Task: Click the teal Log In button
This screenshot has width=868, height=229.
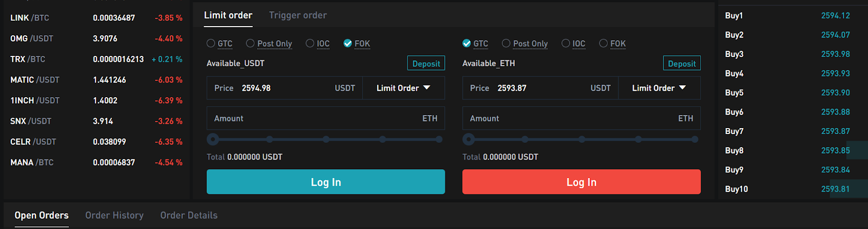Action: pyautogui.click(x=325, y=182)
